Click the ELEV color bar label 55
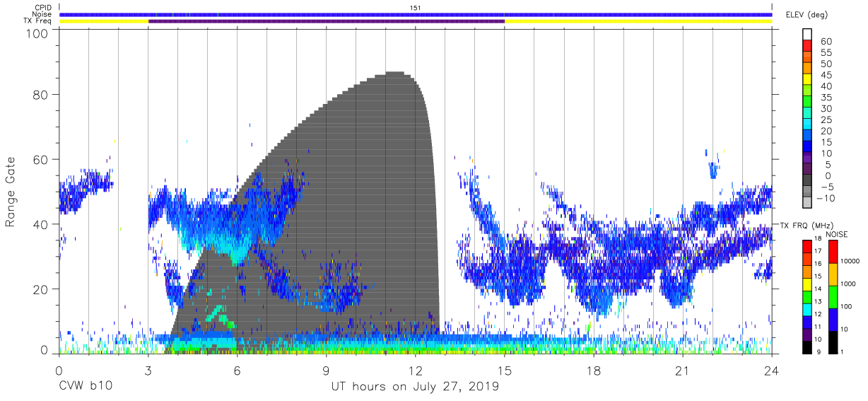Viewport: 868px width, 401px height. tap(826, 52)
